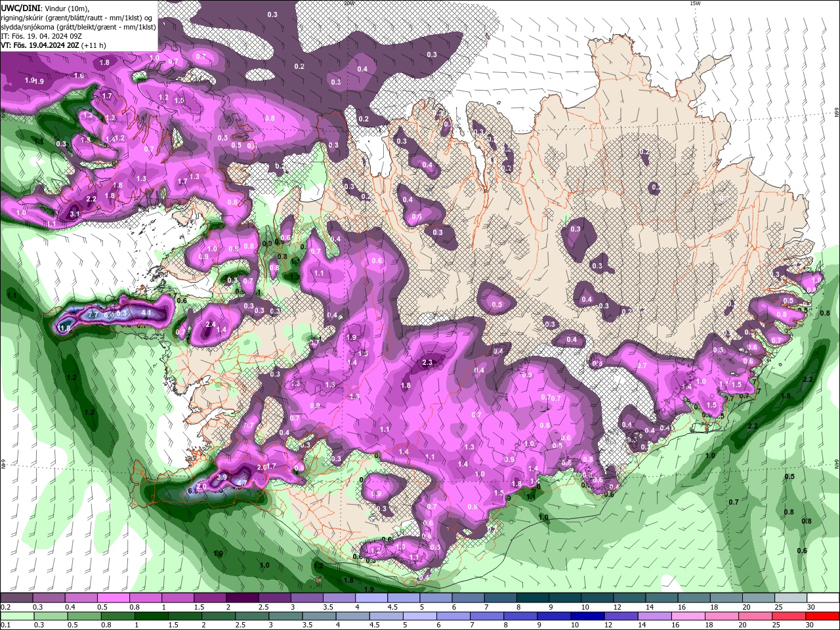This screenshot has height=630, width=840.
Task: Pick light purple rain-scale swatch starting at 14
Action: (654, 616)
